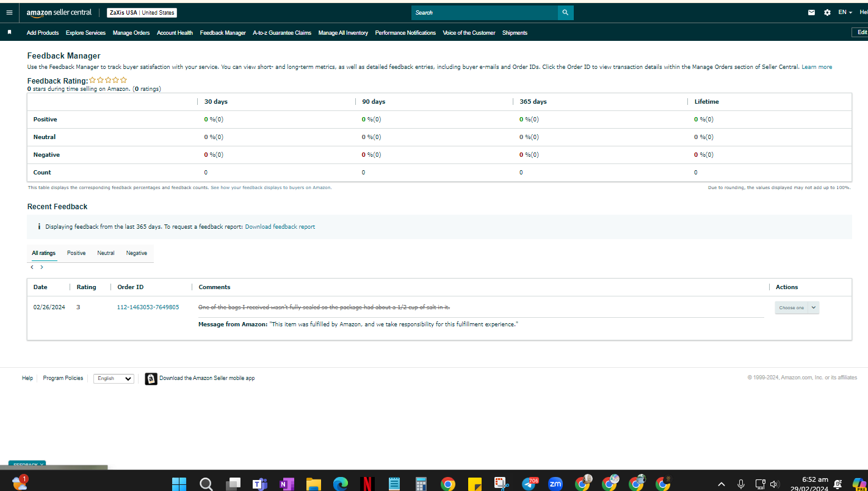Click the bookmark flag icon
This screenshot has height=491, width=868.
pyautogui.click(x=9, y=32)
